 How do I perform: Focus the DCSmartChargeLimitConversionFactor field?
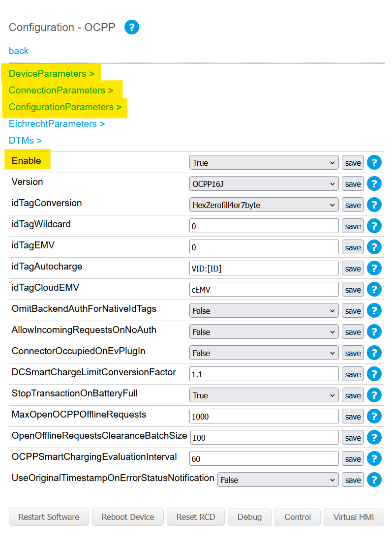264,374
